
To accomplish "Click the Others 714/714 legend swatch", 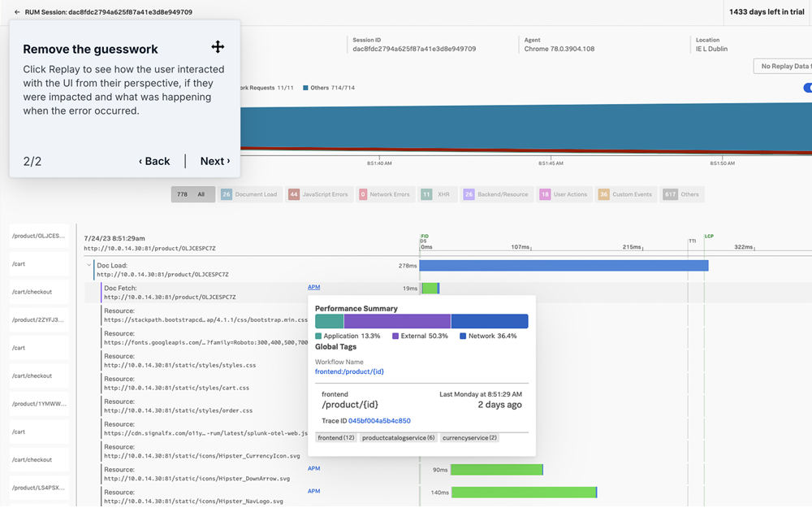I will pos(305,88).
